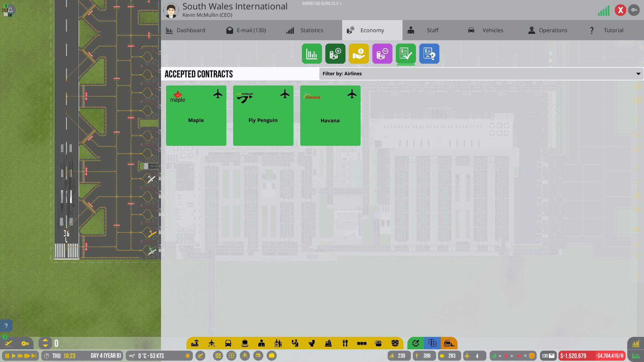Select the orange bulldozer demolish tool
644x362 pixels.
449,343
